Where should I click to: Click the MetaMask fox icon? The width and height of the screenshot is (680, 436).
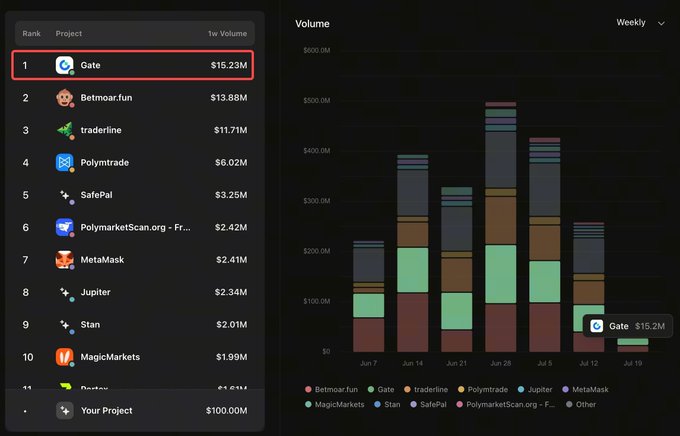point(64,260)
